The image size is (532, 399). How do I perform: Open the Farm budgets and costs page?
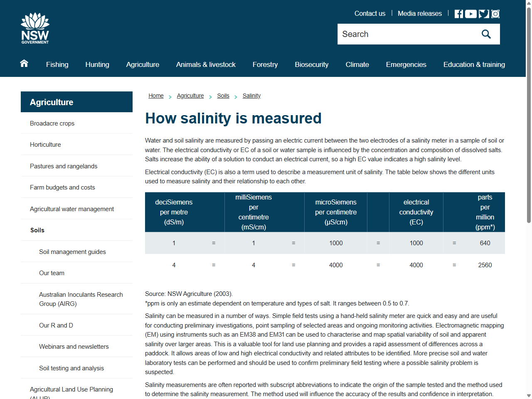(x=62, y=187)
